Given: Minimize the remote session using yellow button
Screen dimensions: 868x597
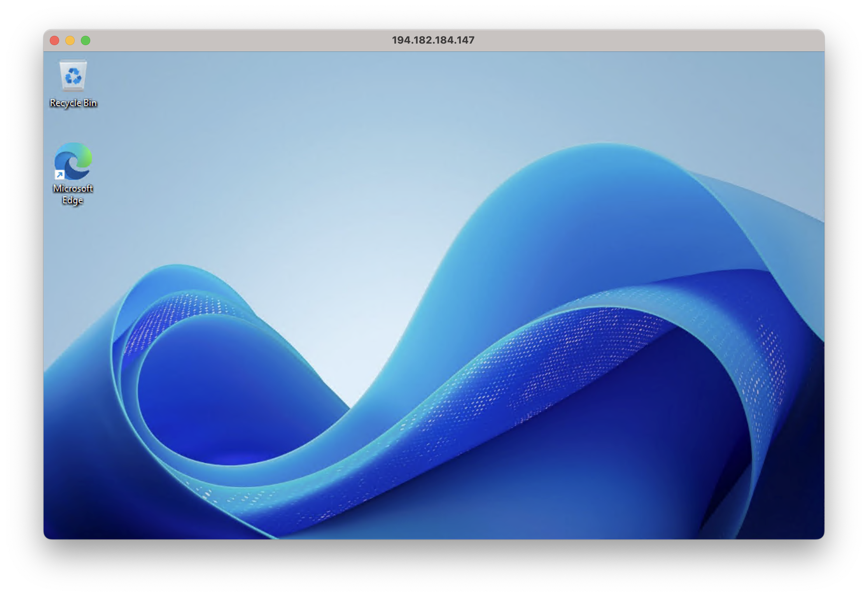Looking at the screenshot, I should [x=70, y=40].
